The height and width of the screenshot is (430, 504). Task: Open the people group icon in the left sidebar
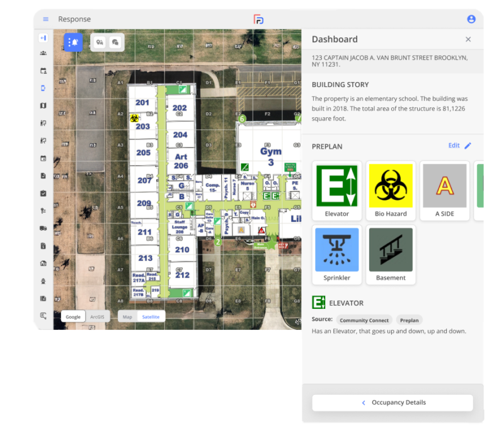click(43, 53)
